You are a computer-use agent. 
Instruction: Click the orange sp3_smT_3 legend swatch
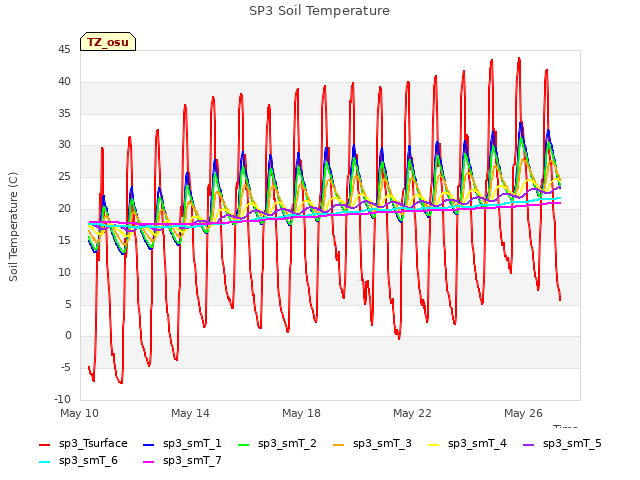(x=339, y=444)
